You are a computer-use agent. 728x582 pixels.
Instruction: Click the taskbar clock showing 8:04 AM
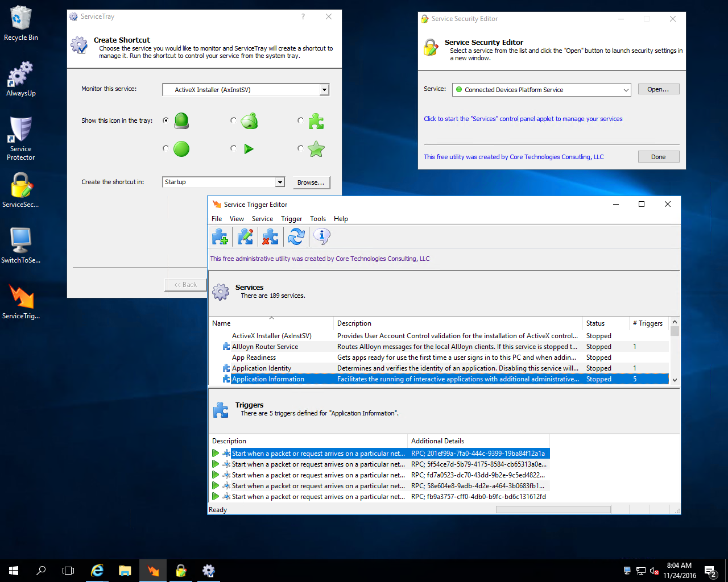click(680, 571)
